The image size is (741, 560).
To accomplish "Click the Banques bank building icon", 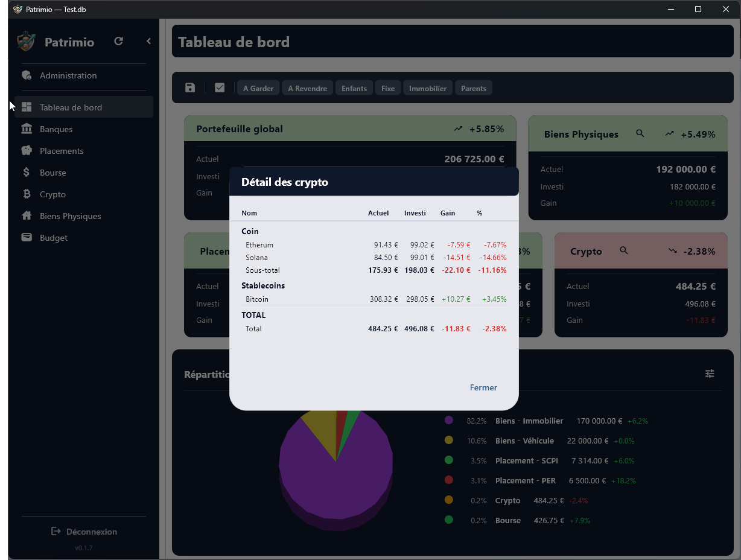I will (x=27, y=129).
